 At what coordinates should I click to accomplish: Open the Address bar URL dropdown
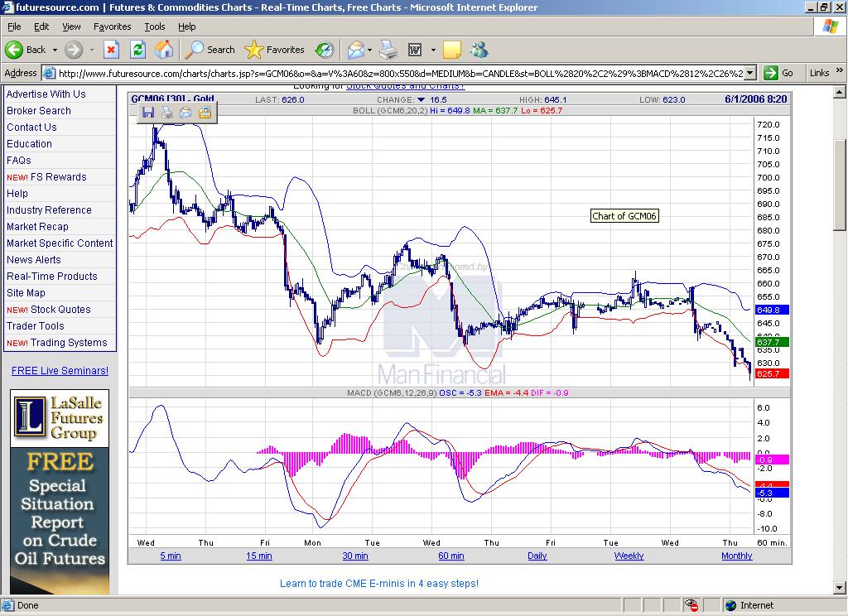[749, 73]
